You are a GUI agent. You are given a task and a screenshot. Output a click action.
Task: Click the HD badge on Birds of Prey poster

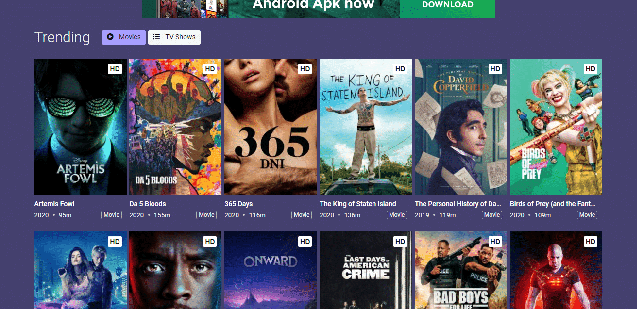coord(590,68)
